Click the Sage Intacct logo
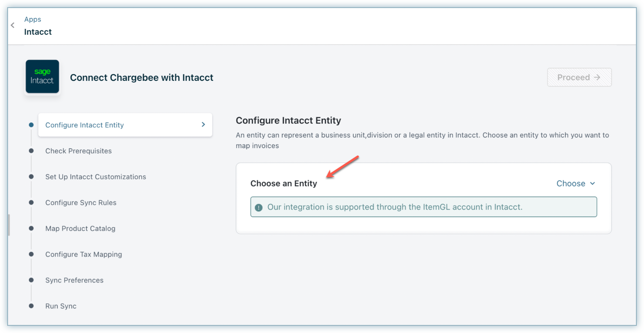 (x=42, y=77)
